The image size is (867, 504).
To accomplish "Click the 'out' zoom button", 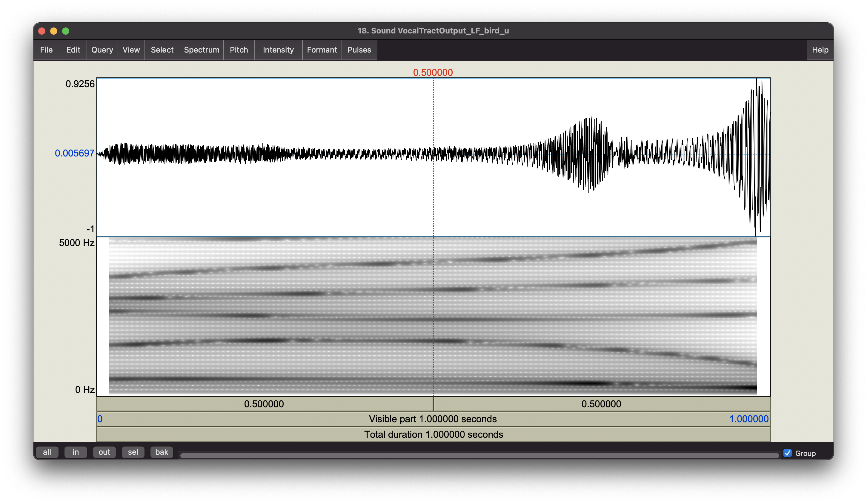I will click(104, 452).
